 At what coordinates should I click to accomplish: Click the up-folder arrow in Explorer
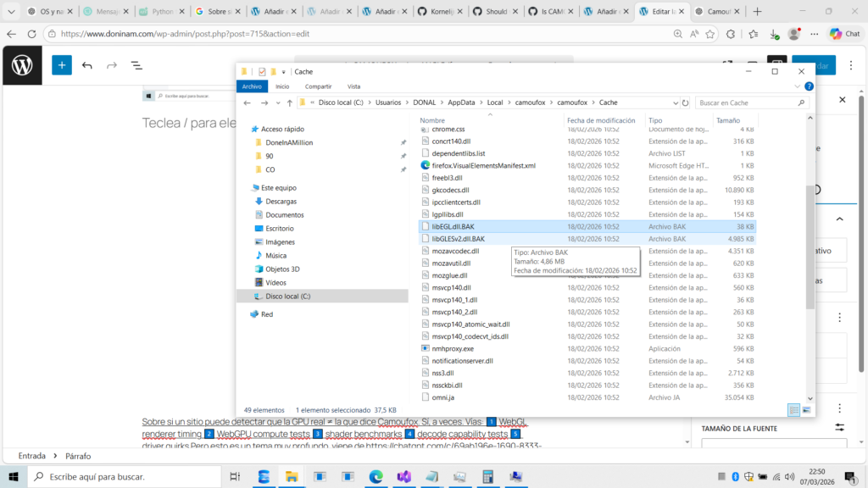pos(289,103)
